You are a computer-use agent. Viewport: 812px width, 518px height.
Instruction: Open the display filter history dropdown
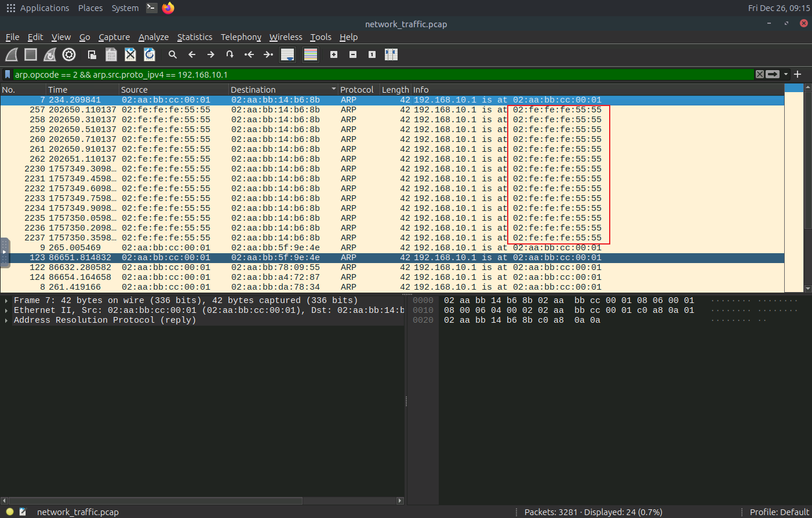pyautogui.click(x=786, y=74)
